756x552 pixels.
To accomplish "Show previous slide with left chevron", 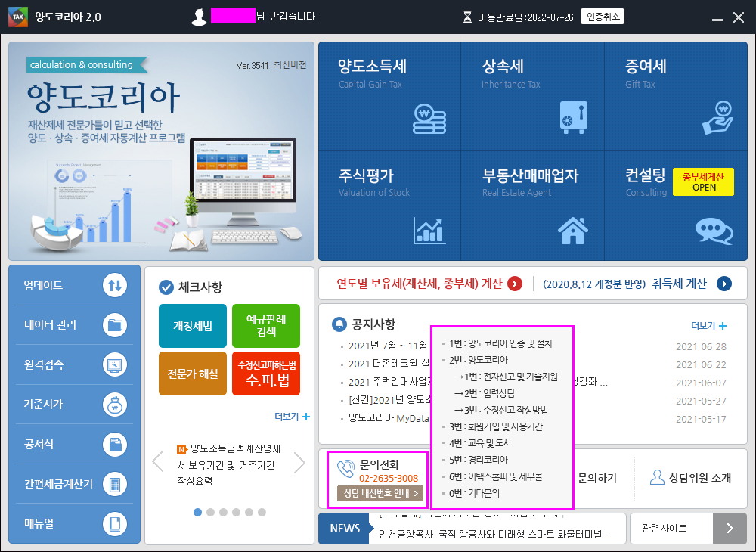I will point(158,462).
